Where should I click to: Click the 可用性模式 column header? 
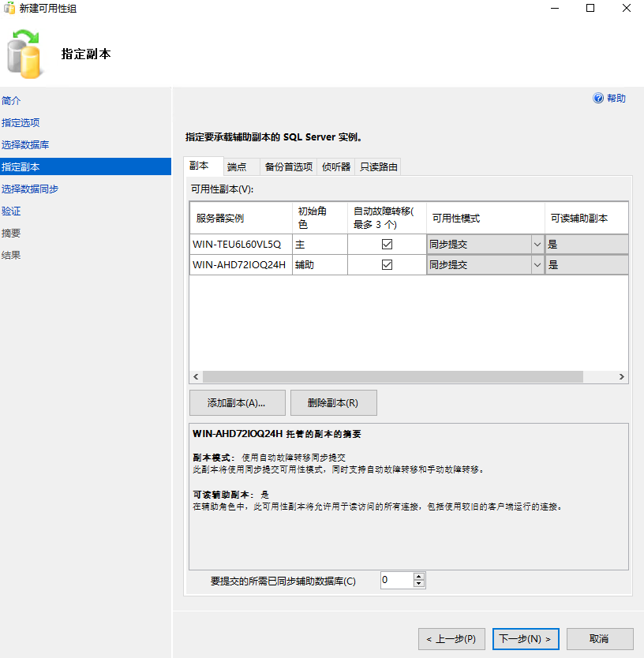coord(485,219)
